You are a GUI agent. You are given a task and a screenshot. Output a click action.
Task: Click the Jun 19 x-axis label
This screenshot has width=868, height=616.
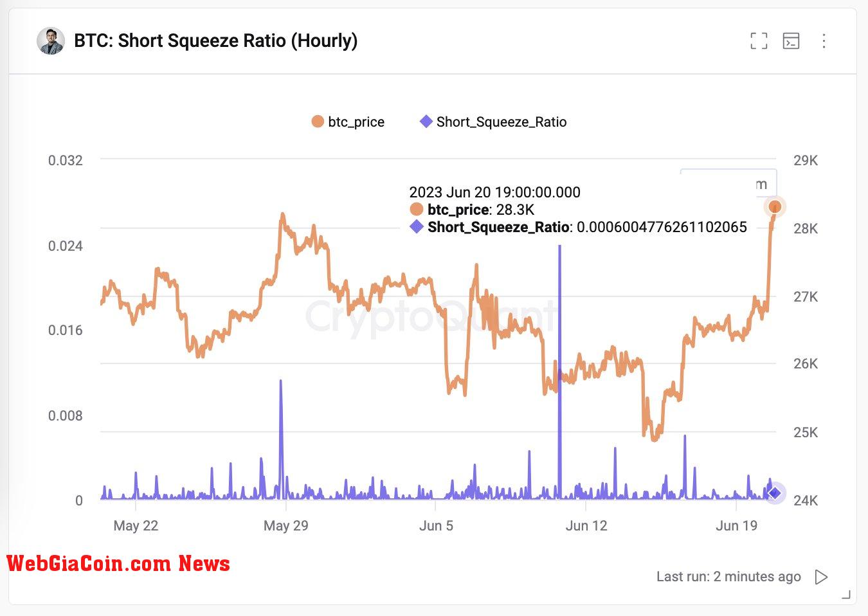pos(737,525)
